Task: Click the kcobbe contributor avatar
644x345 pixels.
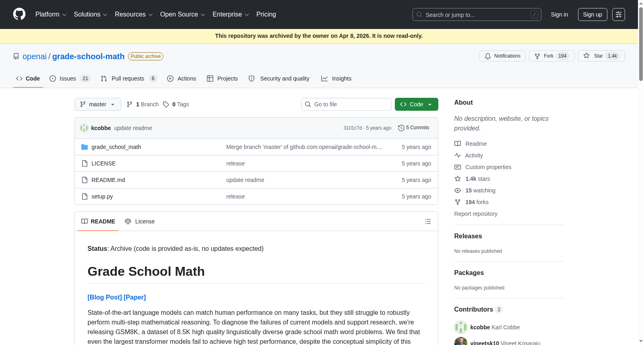Action: (460, 327)
